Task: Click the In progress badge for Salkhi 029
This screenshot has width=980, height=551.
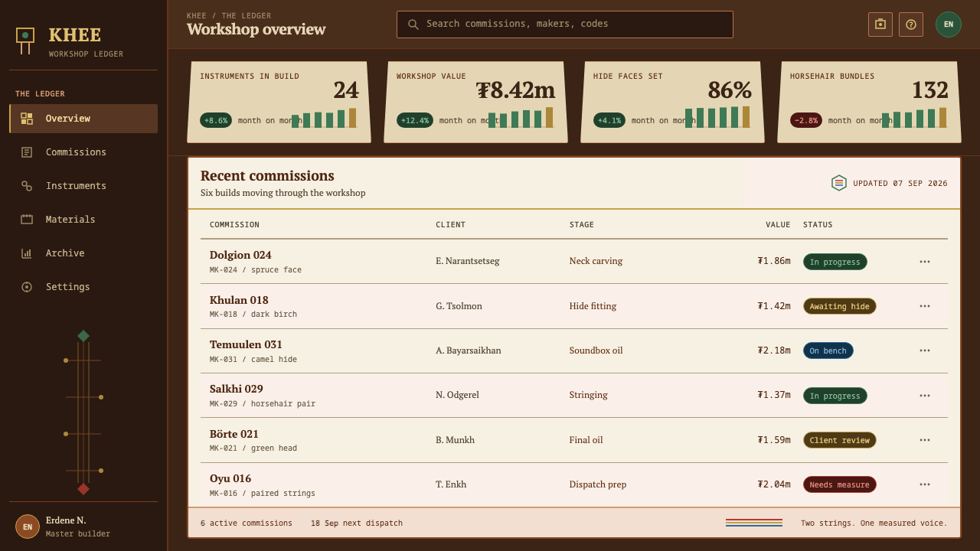Action: (835, 396)
